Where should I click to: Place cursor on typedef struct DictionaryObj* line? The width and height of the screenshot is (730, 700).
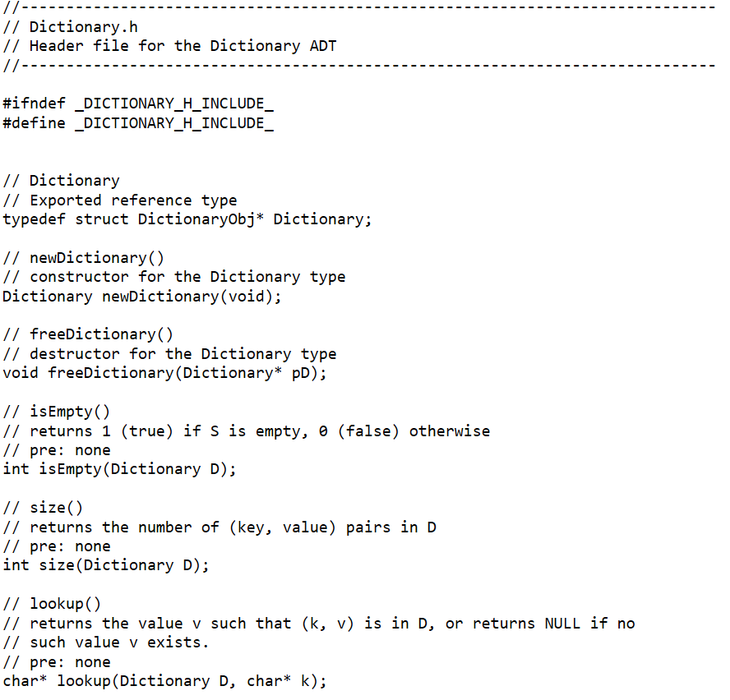(187, 219)
